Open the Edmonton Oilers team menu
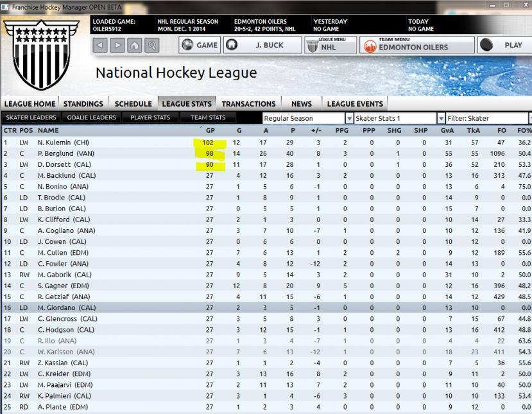This screenshot has height=414, width=532. [417, 46]
